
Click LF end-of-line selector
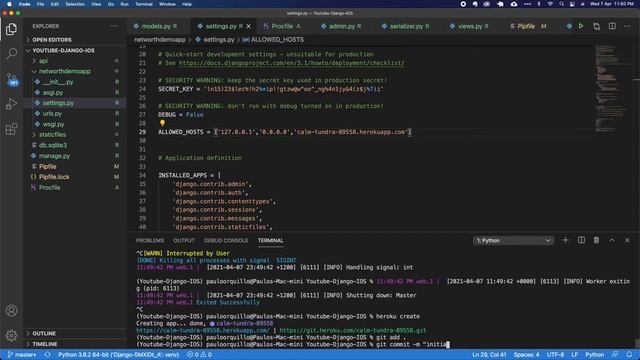pyautogui.click(x=574, y=355)
